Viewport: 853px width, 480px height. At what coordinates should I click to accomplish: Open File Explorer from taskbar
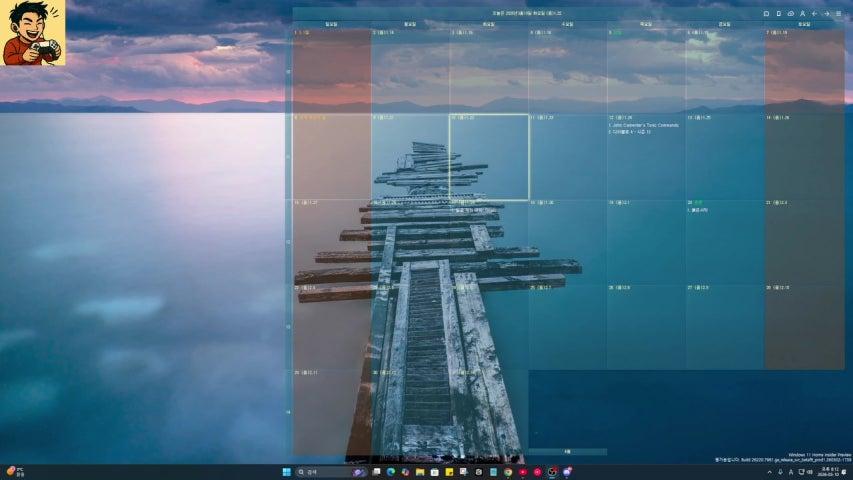point(420,472)
